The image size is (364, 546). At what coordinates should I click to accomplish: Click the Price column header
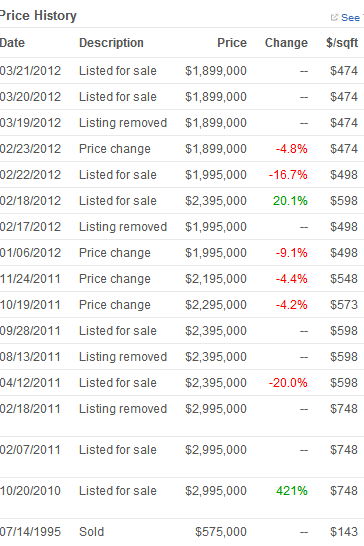232,43
